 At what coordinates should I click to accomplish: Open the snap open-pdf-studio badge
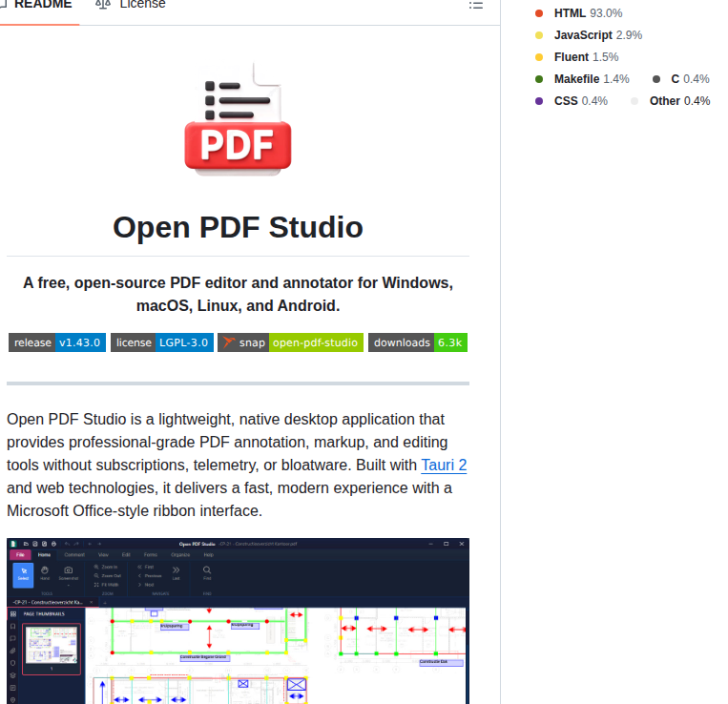[x=291, y=342]
